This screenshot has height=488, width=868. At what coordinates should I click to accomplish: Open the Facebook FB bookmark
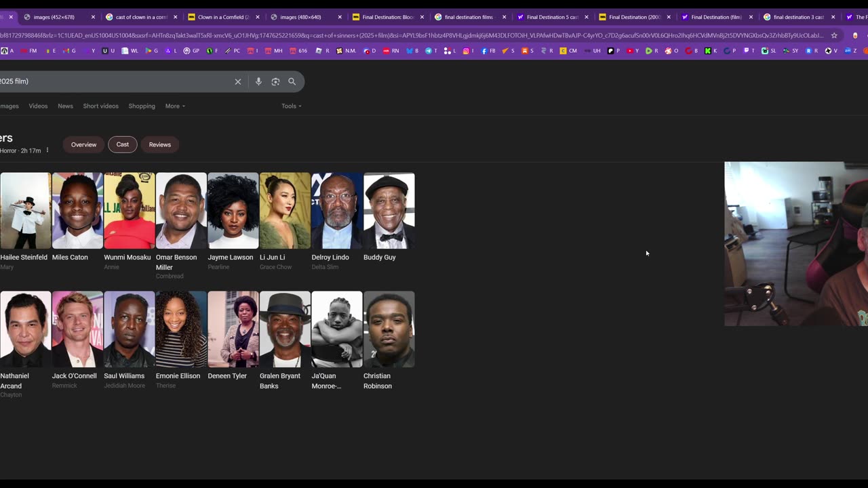point(488,51)
